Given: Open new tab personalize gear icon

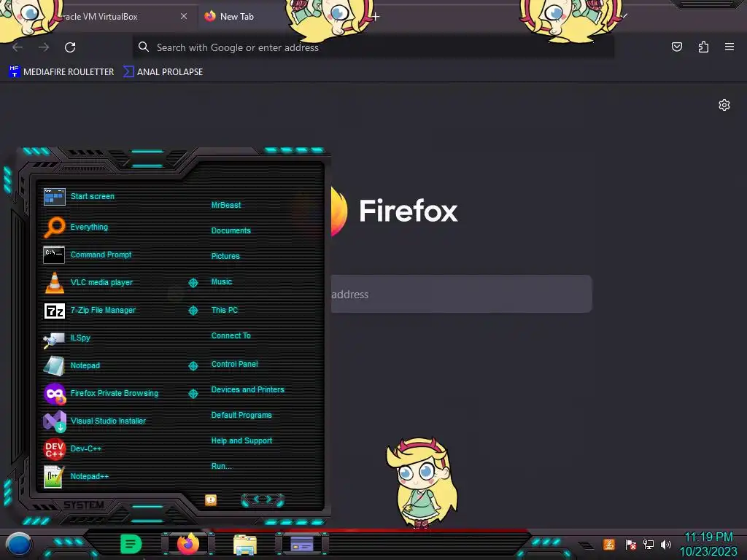Looking at the screenshot, I should 724,105.
